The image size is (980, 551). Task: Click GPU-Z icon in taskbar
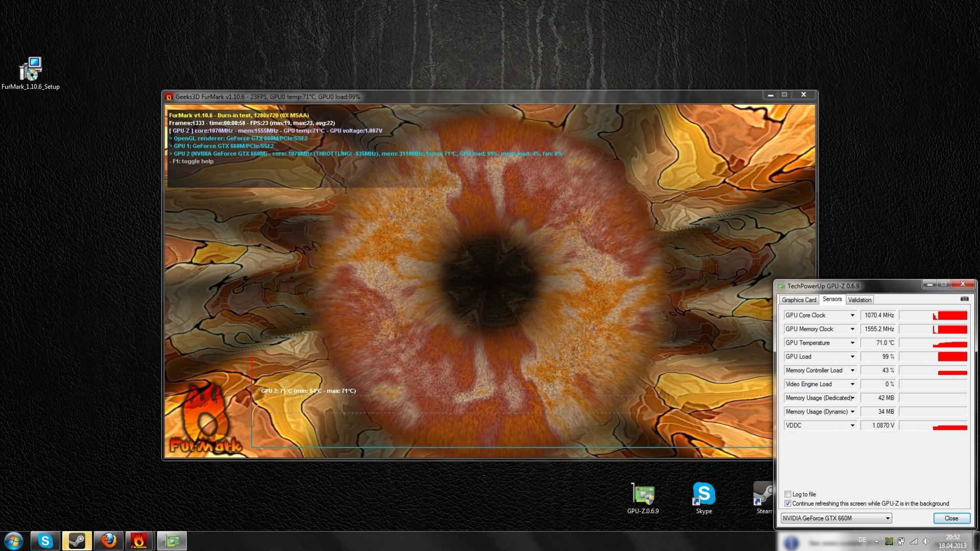click(x=172, y=541)
